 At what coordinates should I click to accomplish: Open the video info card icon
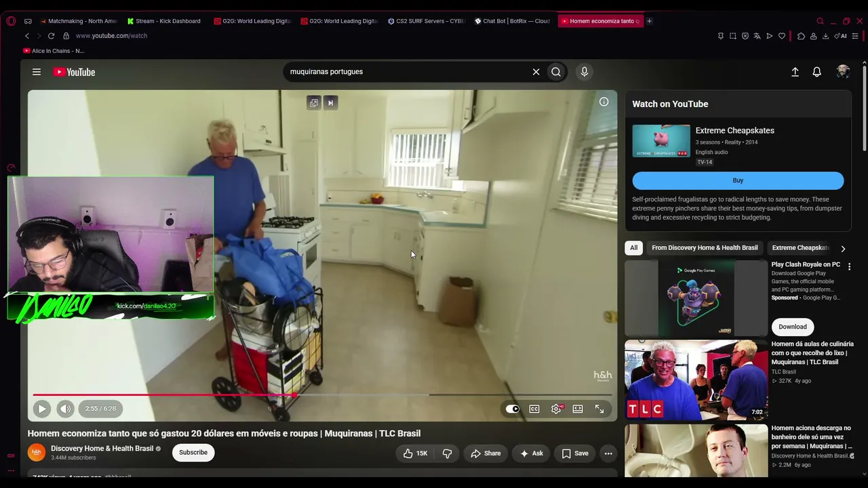pos(604,102)
